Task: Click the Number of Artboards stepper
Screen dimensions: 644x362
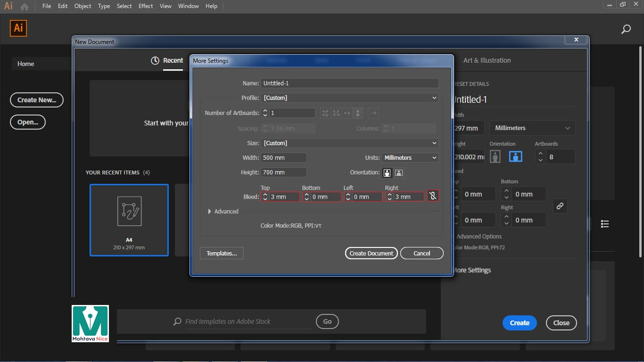Action: (x=265, y=113)
